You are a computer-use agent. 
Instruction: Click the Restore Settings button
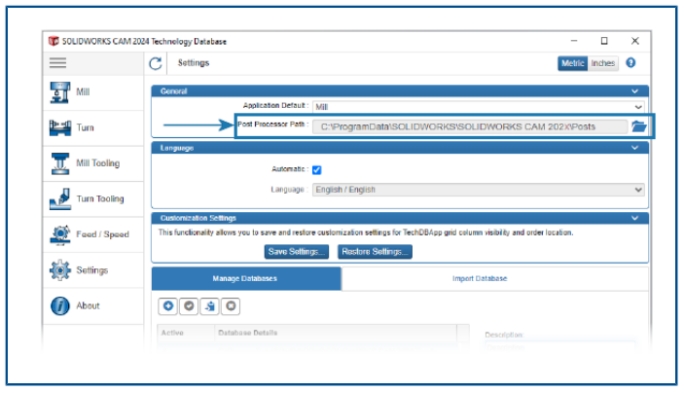click(375, 252)
